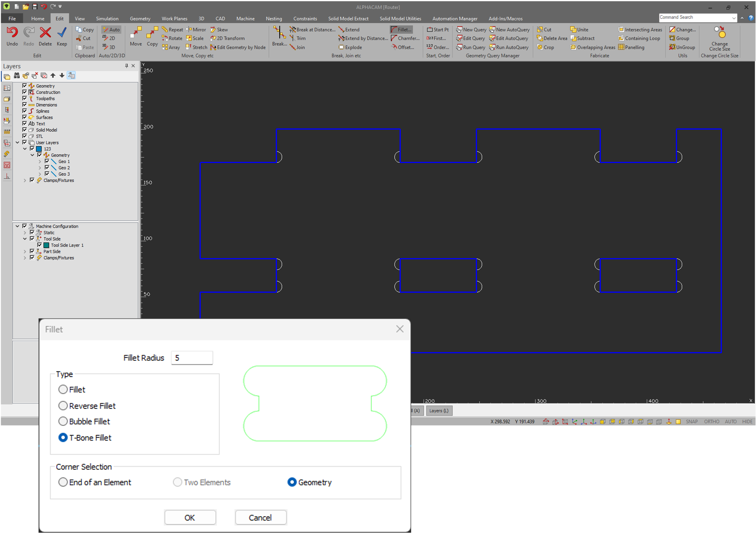Viewport: 756px width, 534px height.
Task: Click the Undo icon in the ribbon
Action: pyautogui.click(x=12, y=36)
